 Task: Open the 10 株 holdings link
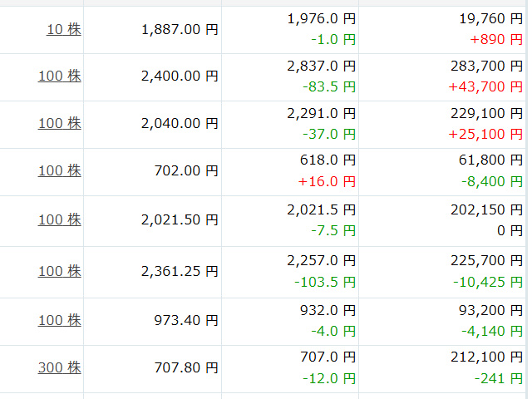[64, 29]
